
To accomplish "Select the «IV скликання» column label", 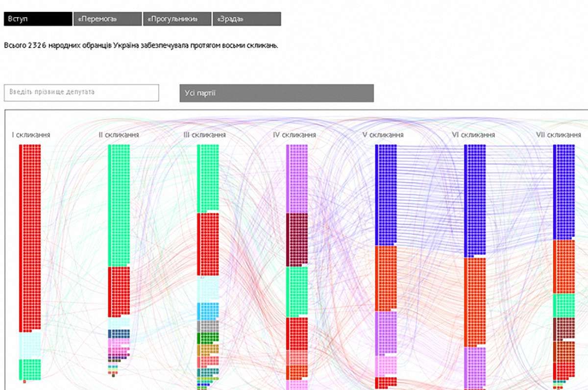I will 294,135.
